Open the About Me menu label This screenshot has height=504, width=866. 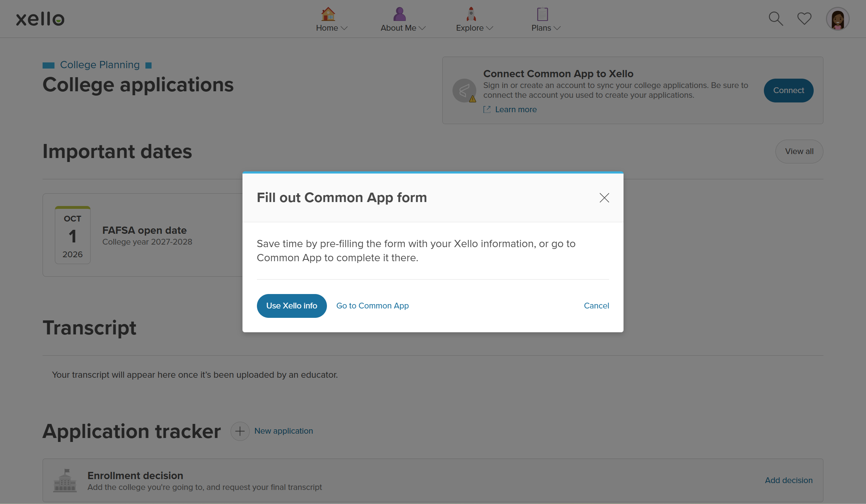point(398,28)
